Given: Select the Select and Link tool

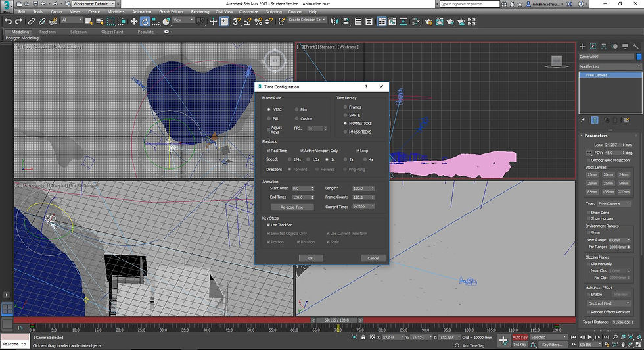Looking at the screenshot, I should (32, 22).
